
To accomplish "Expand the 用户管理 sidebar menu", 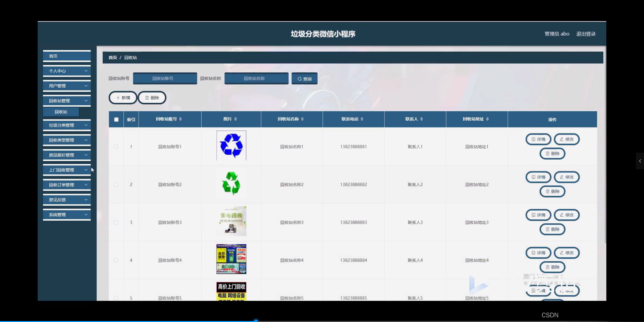I will coord(66,86).
